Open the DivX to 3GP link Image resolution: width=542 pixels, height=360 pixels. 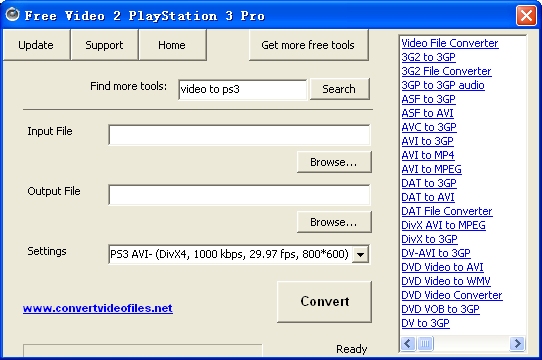tap(429, 239)
